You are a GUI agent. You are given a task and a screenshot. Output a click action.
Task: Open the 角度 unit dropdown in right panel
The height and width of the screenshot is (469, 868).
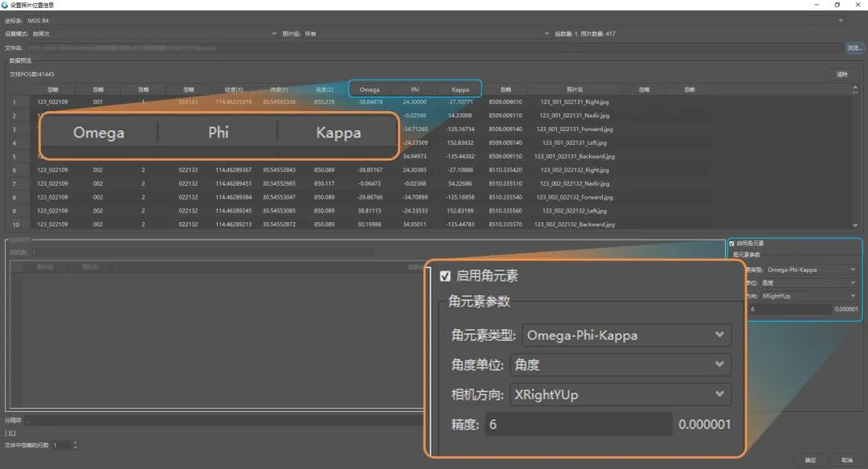809,282
